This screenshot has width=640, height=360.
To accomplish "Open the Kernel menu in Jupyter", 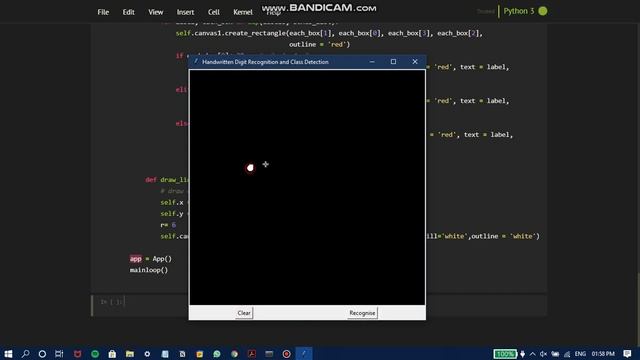I will click(243, 12).
